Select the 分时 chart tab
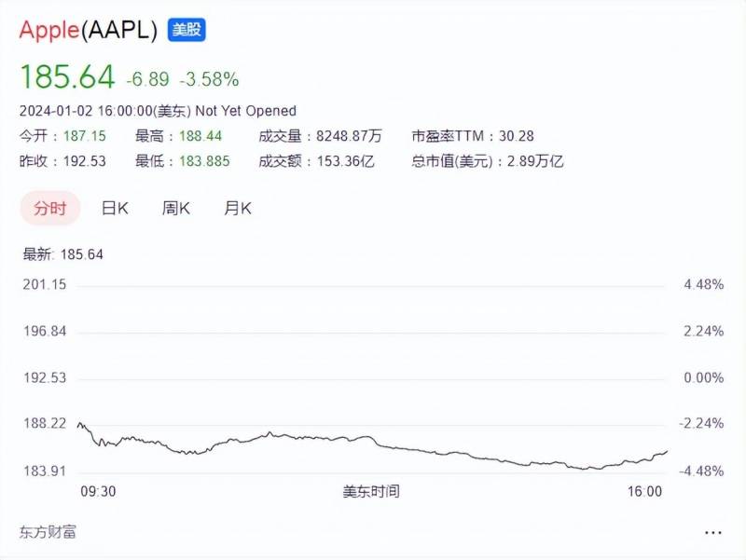This screenshot has height=560, width=746. tap(50, 208)
